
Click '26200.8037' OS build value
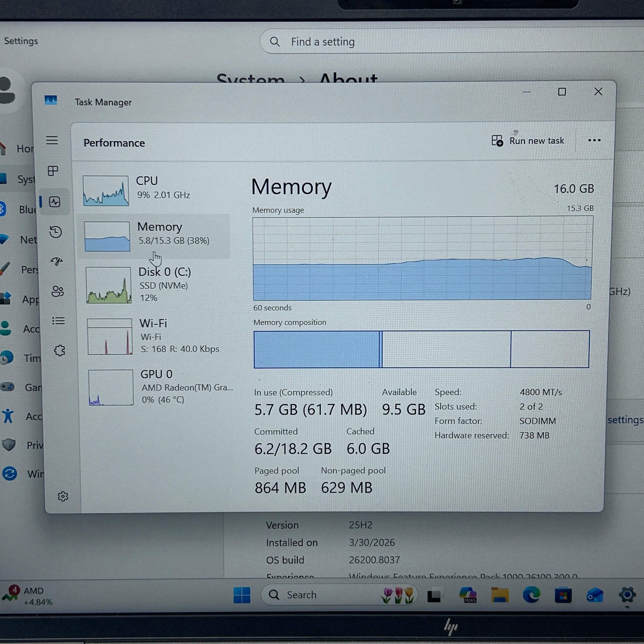(374, 560)
